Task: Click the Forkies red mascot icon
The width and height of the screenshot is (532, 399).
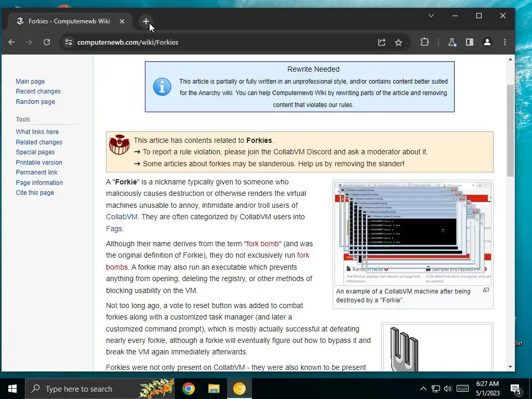Action: point(119,144)
